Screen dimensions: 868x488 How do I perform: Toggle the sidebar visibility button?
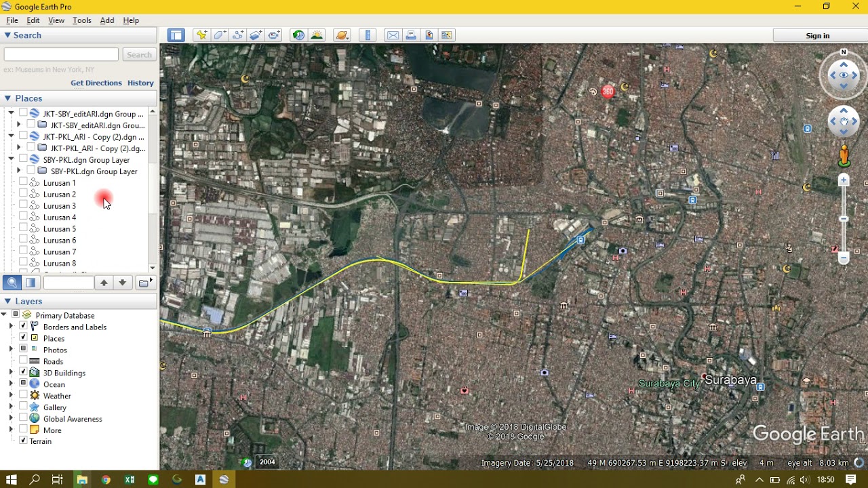[176, 35]
